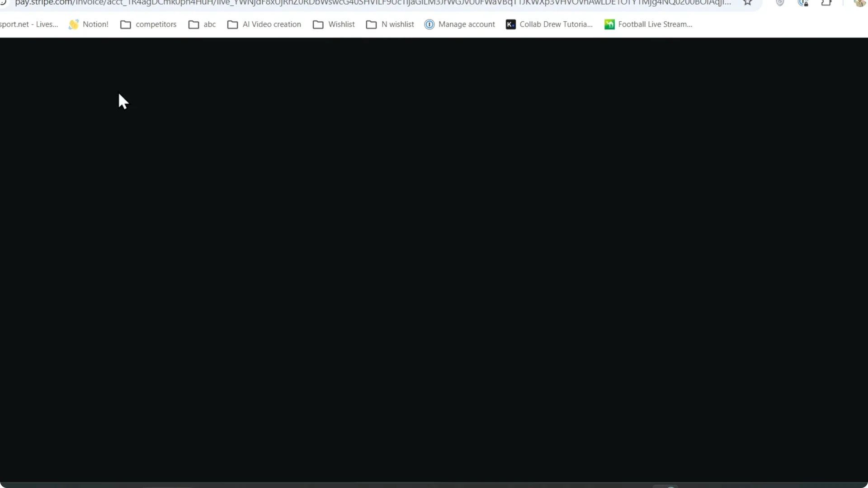The width and height of the screenshot is (868, 488).
Task: Open the Football Live Stream bookmark favicon
Action: coord(610,24)
